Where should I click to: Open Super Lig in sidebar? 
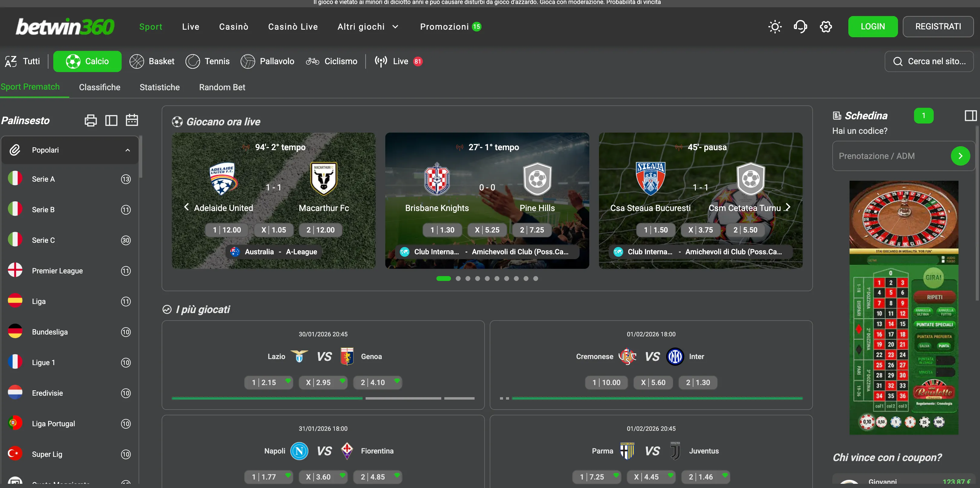click(70, 454)
